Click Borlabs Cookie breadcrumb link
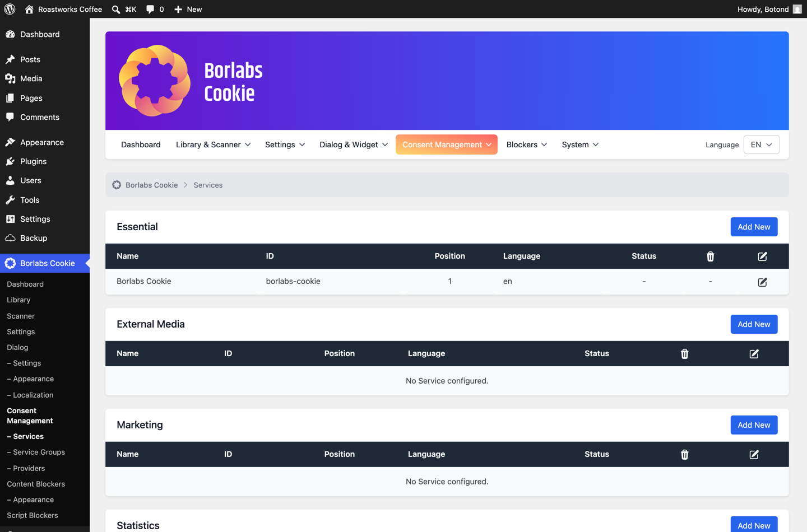The image size is (807, 532). 151,185
